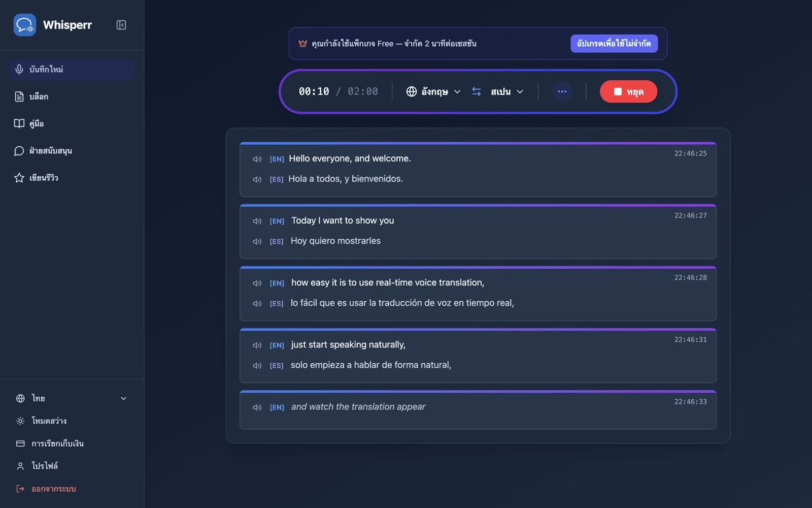Click timestamp 22:46:31
The height and width of the screenshot is (508, 812).
tap(690, 339)
